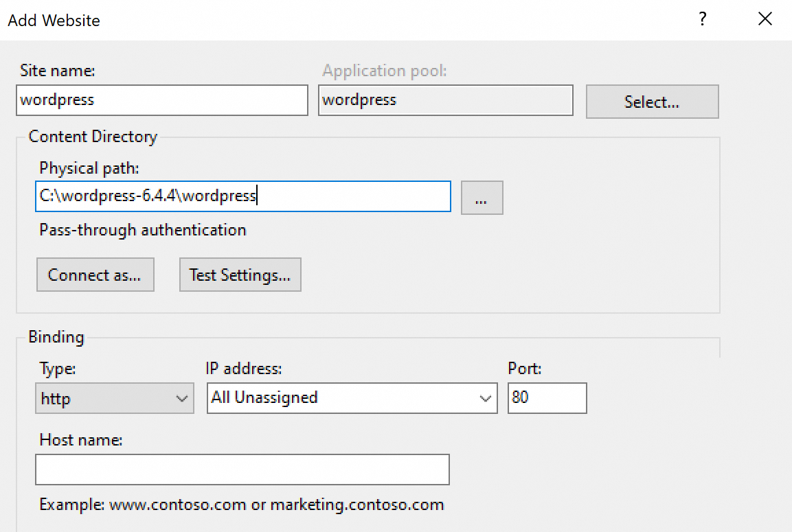Expand the binding Type http dropdown
This screenshot has height=532, width=792.
click(114, 398)
